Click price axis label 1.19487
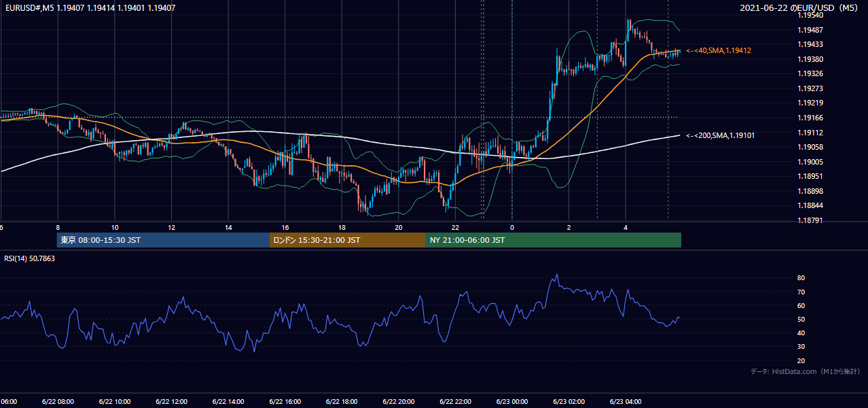This screenshot has height=408, width=868. [x=810, y=30]
